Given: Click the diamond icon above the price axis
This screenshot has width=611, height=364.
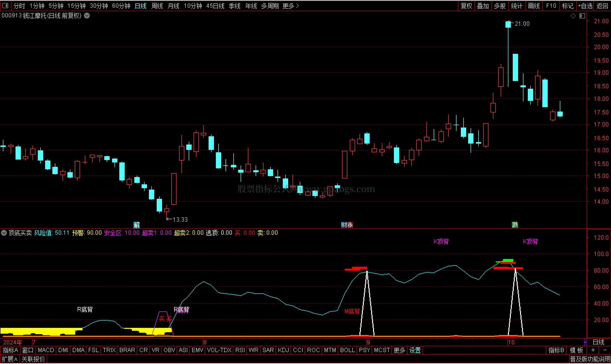Looking at the screenshot, I should pyautogui.click(x=573, y=16).
